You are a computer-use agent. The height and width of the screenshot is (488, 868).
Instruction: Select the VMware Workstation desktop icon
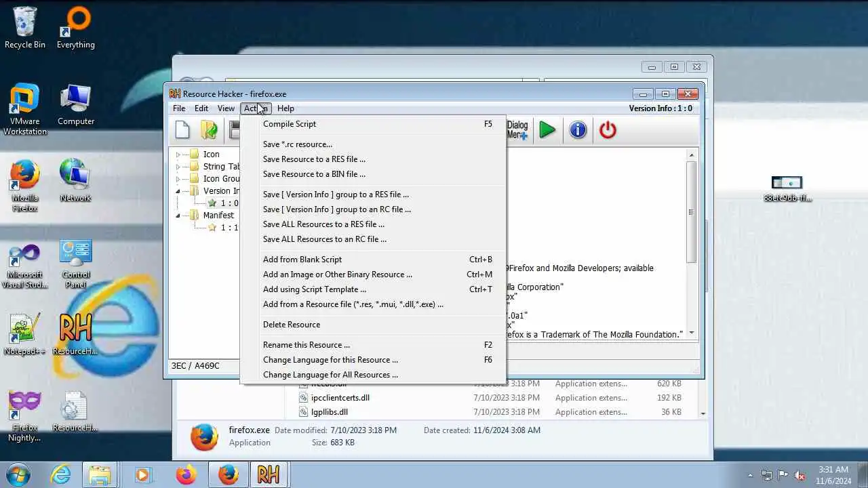[x=25, y=110]
